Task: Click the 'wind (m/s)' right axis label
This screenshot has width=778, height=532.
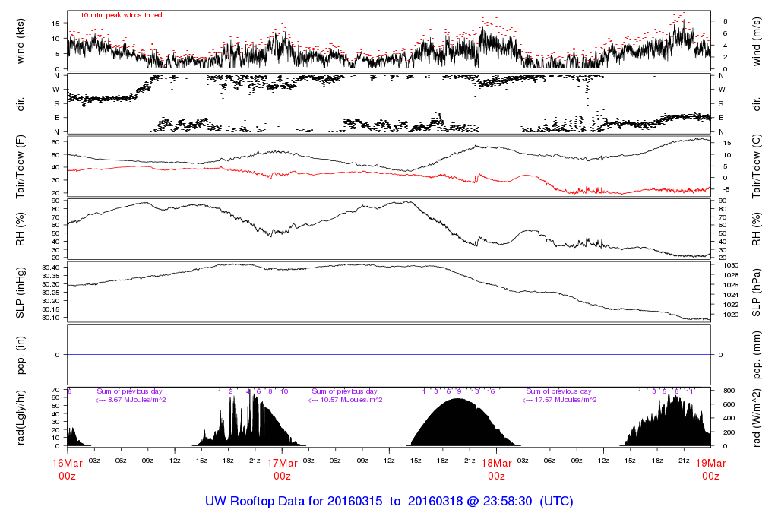Action: pos(757,41)
